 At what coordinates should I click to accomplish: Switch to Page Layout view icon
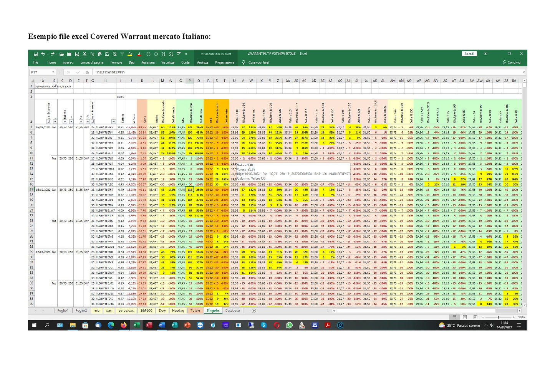pos(465,317)
